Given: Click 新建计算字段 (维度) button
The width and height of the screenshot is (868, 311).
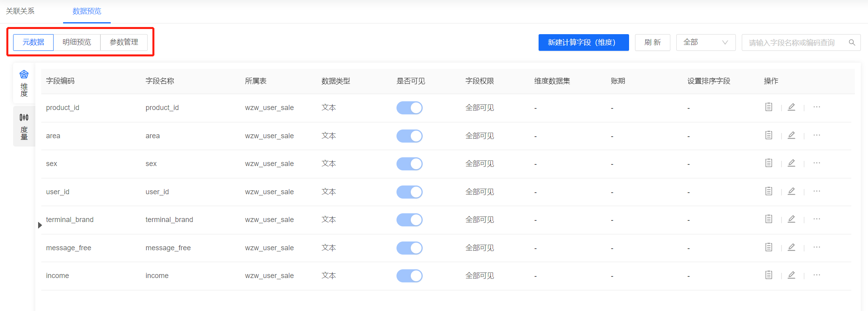Looking at the screenshot, I should [x=583, y=42].
